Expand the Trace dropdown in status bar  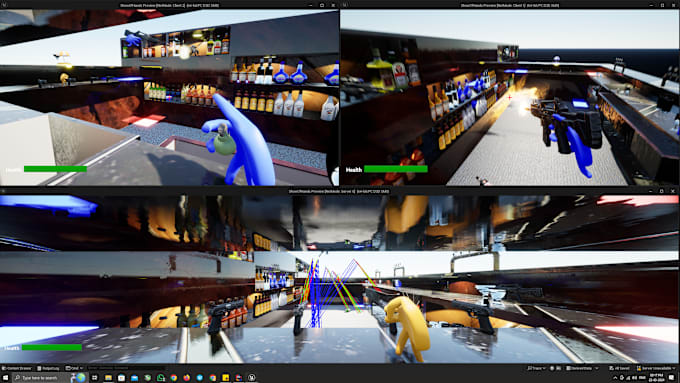[x=536, y=368]
